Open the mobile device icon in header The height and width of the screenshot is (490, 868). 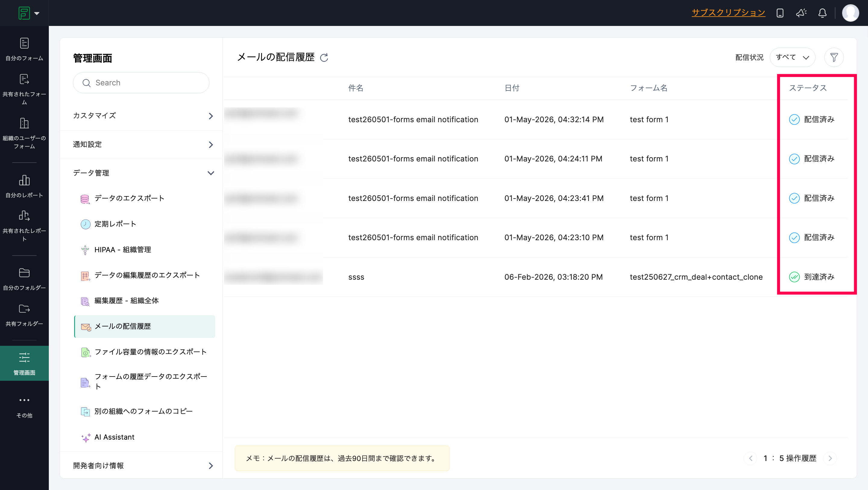[780, 13]
